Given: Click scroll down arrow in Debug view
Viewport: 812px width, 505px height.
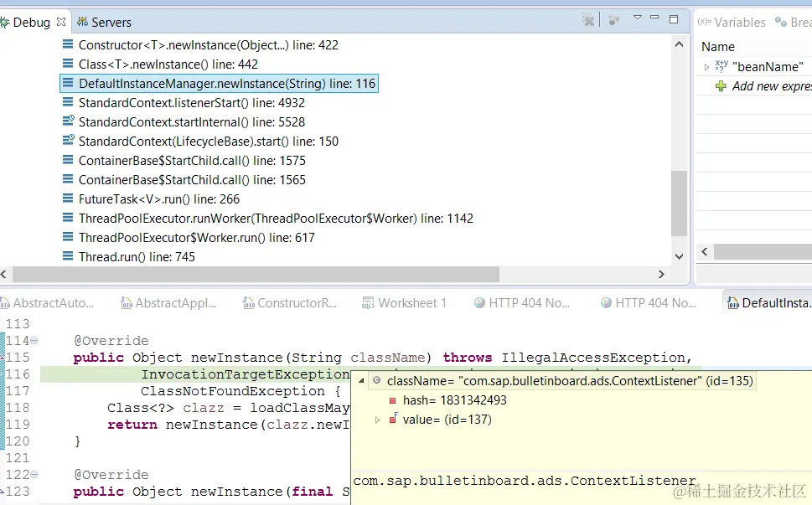Looking at the screenshot, I should tap(679, 256).
